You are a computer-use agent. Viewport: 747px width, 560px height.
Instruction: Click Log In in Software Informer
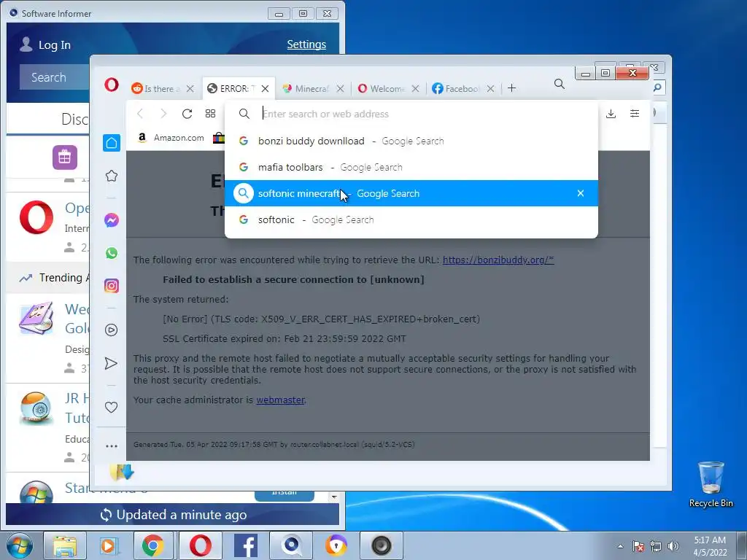(45, 44)
